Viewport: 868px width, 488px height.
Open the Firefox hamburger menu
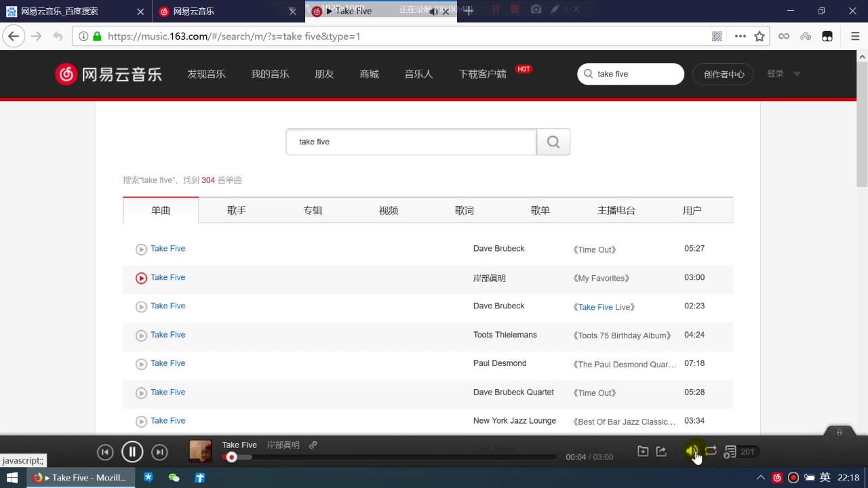pyautogui.click(x=855, y=37)
